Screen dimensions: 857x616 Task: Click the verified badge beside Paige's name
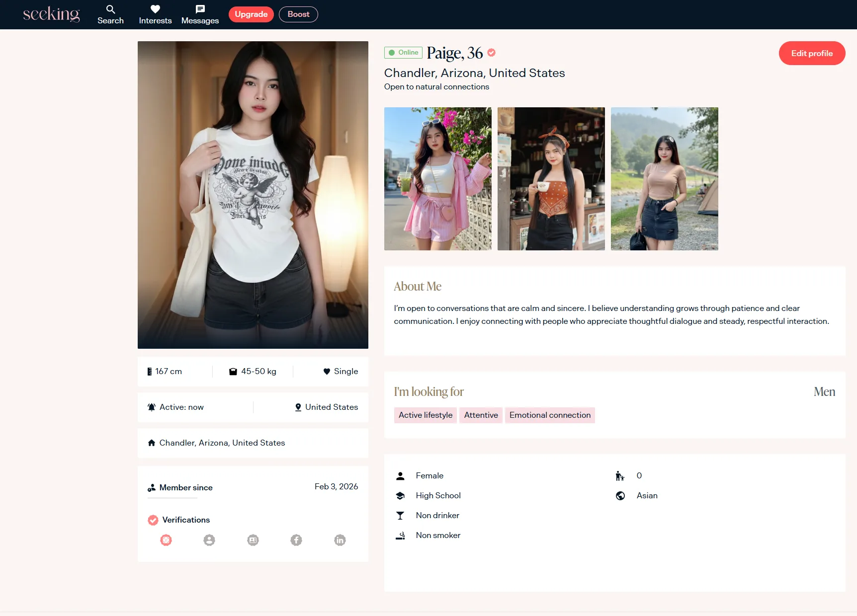(491, 53)
